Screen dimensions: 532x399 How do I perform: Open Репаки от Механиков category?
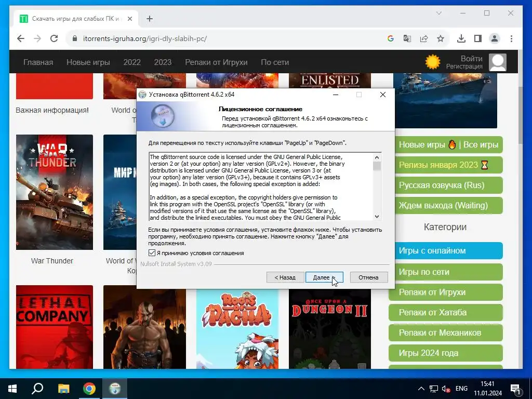(x=445, y=332)
